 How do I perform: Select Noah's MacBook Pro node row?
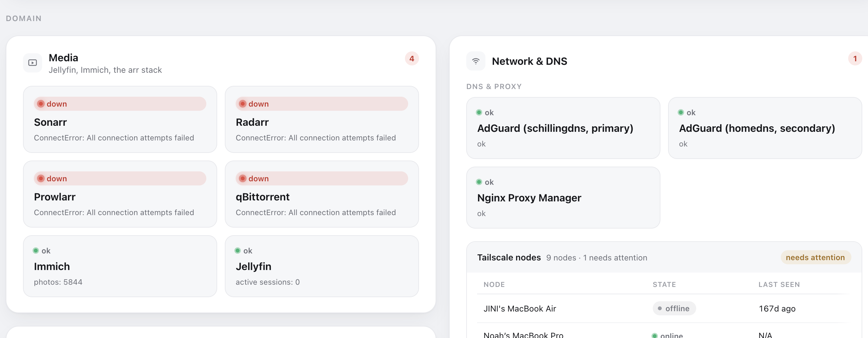coord(664,331)
